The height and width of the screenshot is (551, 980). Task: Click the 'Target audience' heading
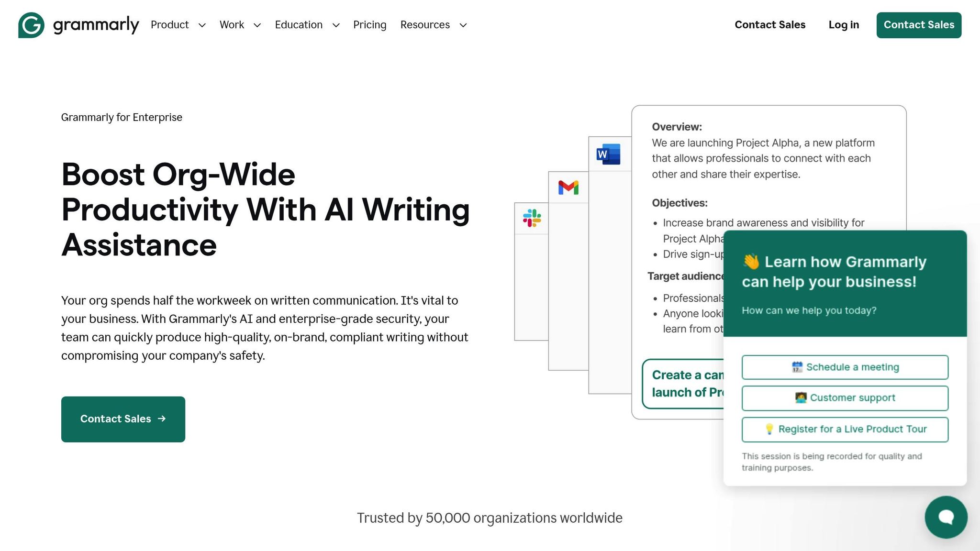pos(685,276)
